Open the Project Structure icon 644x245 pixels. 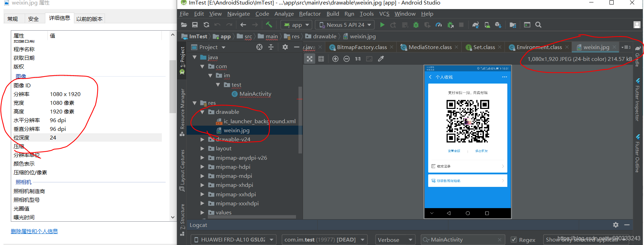(513, 25)
